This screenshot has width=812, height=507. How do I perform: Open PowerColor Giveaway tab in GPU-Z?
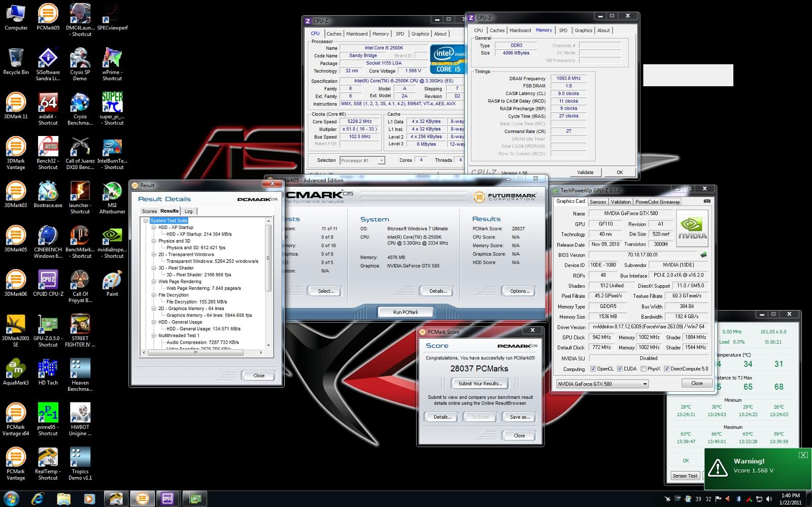(657, 202)
